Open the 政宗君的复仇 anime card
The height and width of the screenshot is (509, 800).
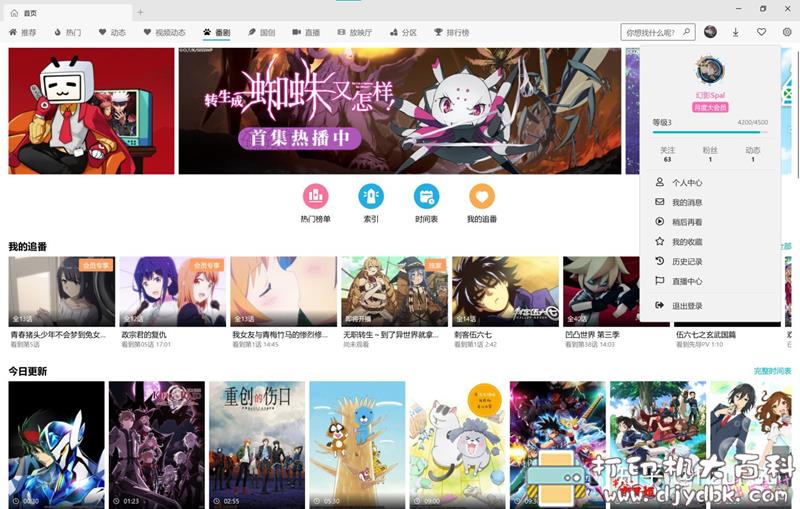(x=172, y=302)
